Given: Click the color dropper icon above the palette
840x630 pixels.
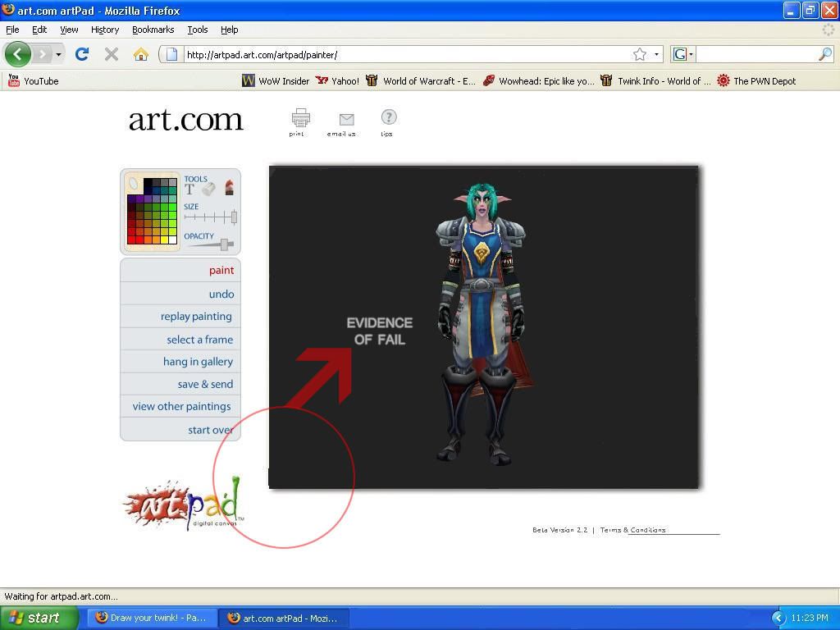Looking at the screenshot, I should [134, 183].
